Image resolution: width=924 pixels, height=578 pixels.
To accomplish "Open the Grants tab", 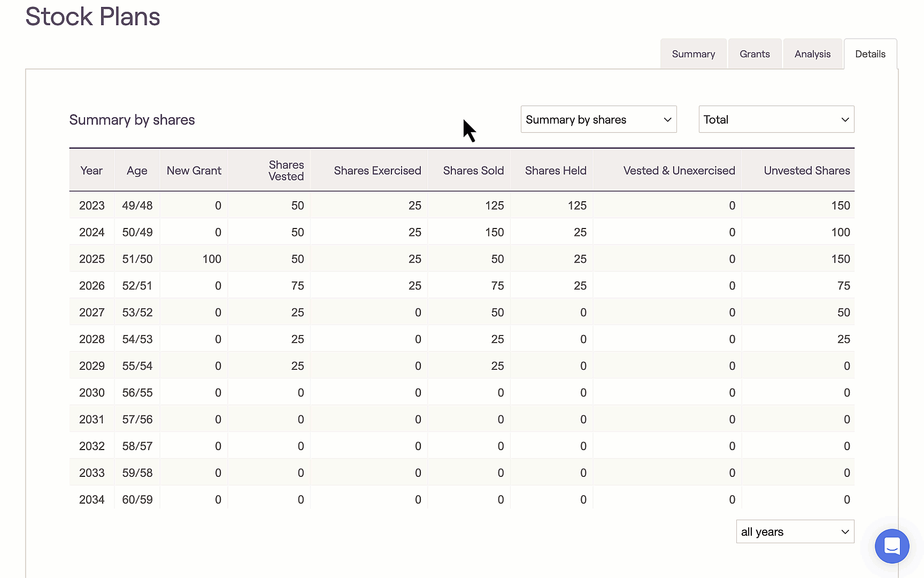I will (x=754, y=54).
